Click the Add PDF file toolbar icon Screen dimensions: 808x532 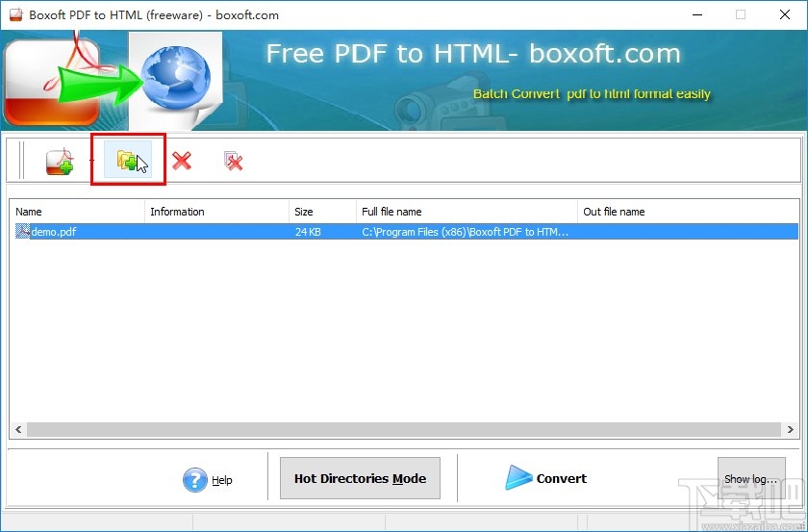[x=60, y=162]
